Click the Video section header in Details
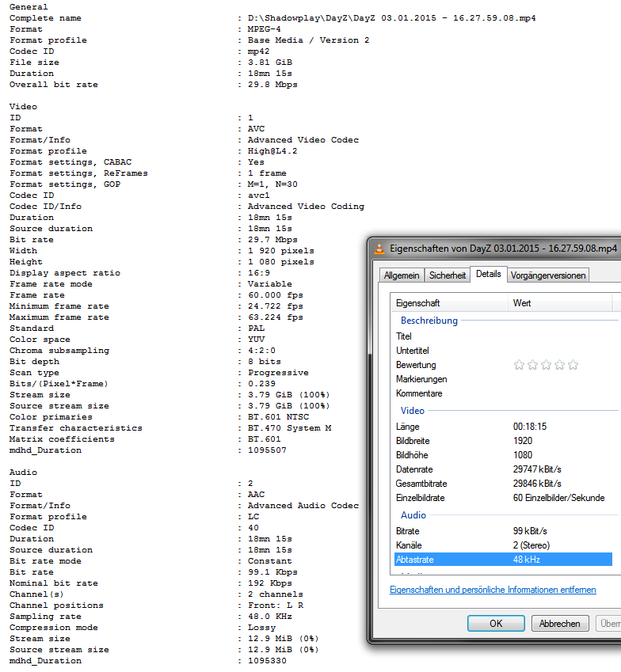 click(x=413, y=411)
